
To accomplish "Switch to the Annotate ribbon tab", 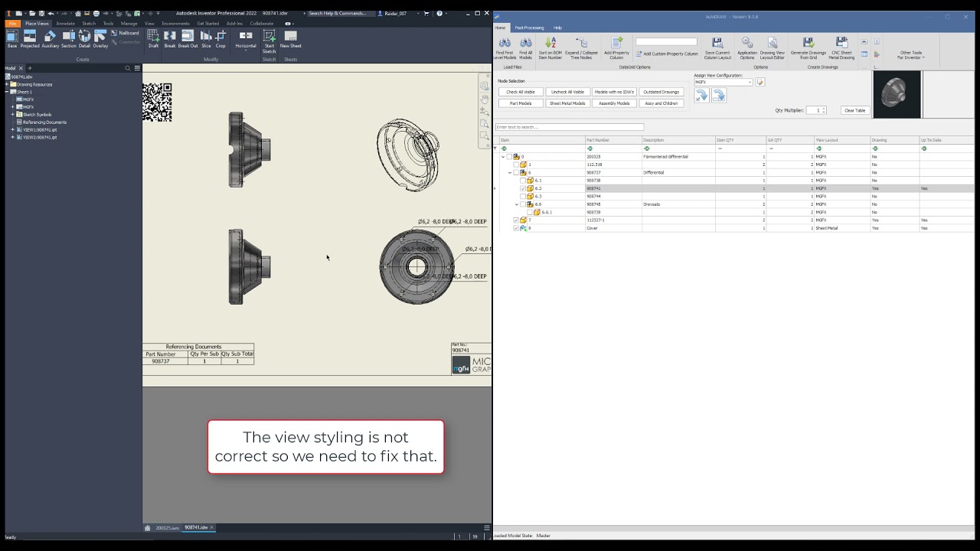I will pyautogui.click(x=65, y=24).
